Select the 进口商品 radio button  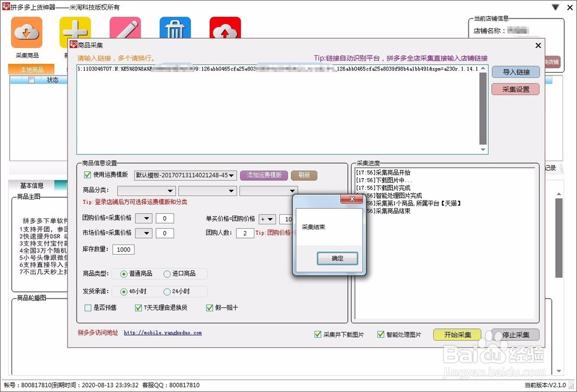(x=167, y=274)
